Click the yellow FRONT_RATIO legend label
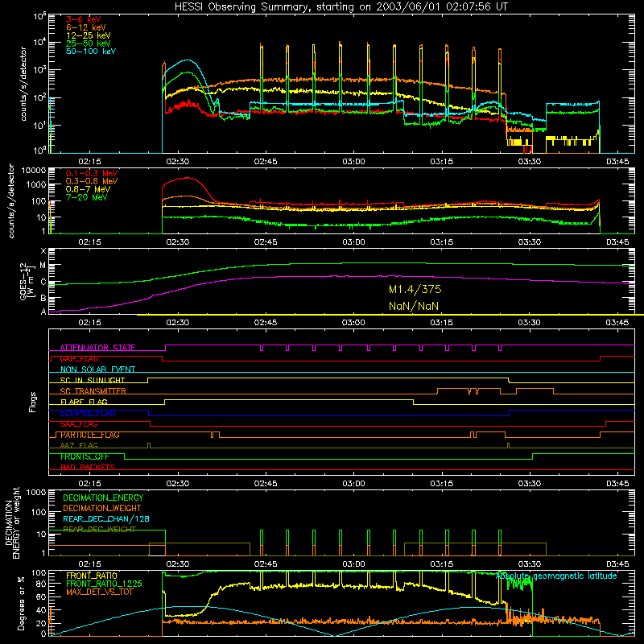The width and height of the screenshot is (644, 644). click(92, 576)
